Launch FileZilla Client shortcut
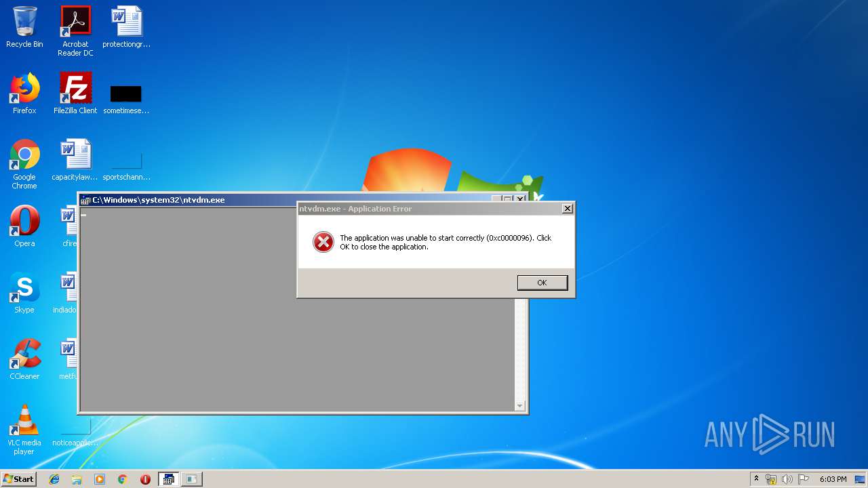Image resolution: width=868 pixels, height=488 pixels. pos(75,94)
